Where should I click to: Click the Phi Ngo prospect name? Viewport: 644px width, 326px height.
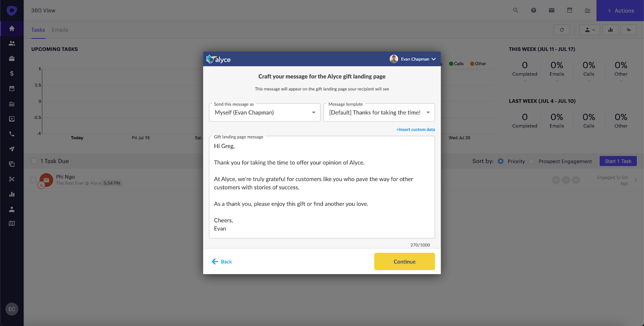(x=65, y=177)
